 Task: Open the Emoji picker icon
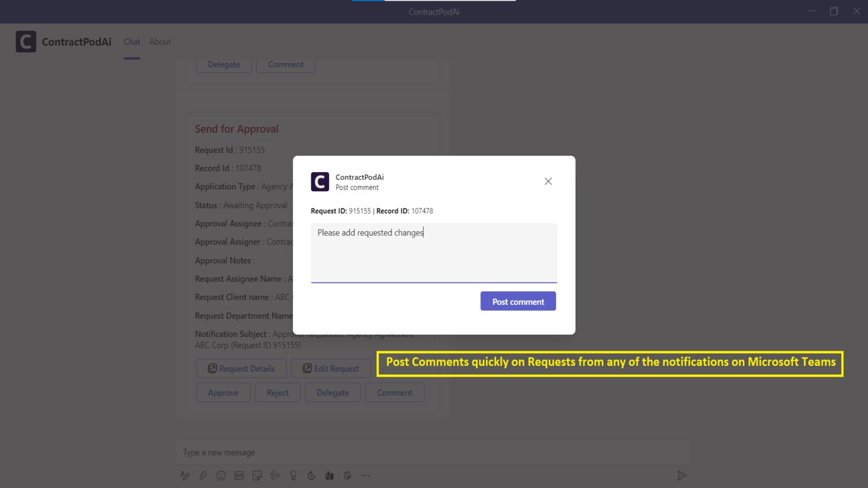(x=221, y=475)
